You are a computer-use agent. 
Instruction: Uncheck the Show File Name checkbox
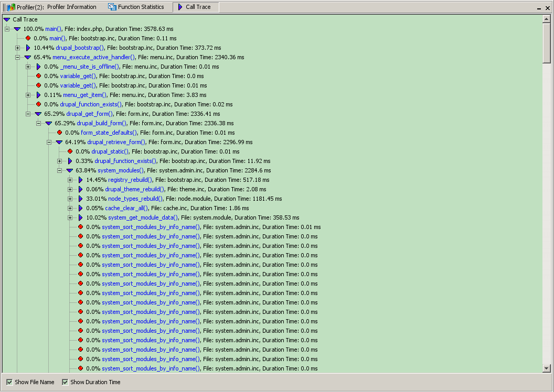pyautogui.click(x=9, y=382)
